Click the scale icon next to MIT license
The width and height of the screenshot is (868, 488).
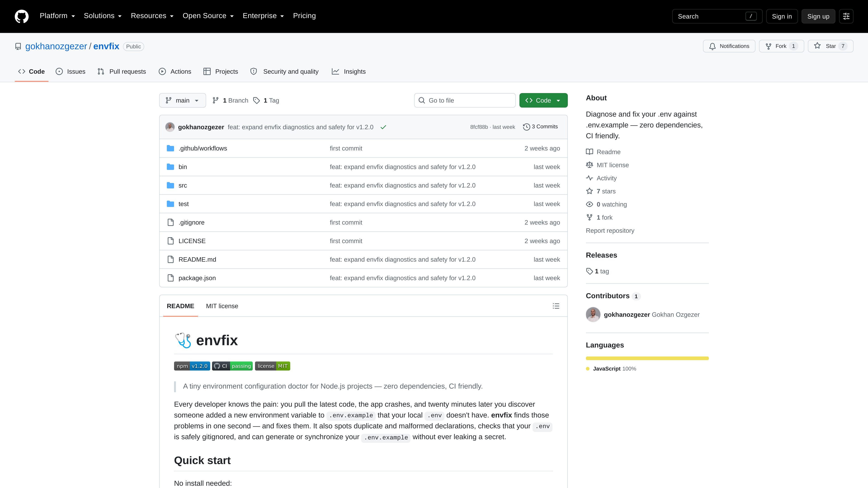click(x=589, y=165)
